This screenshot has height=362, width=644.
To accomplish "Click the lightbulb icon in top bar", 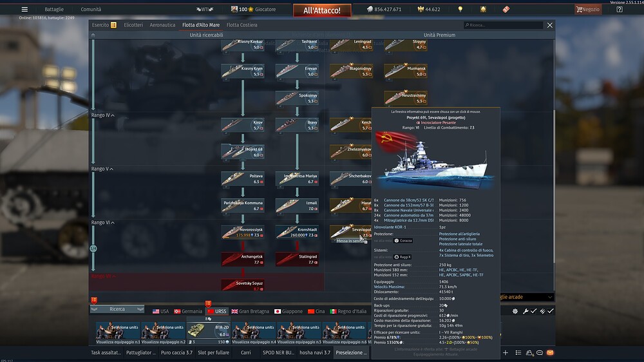I will (x=460, y=9).
